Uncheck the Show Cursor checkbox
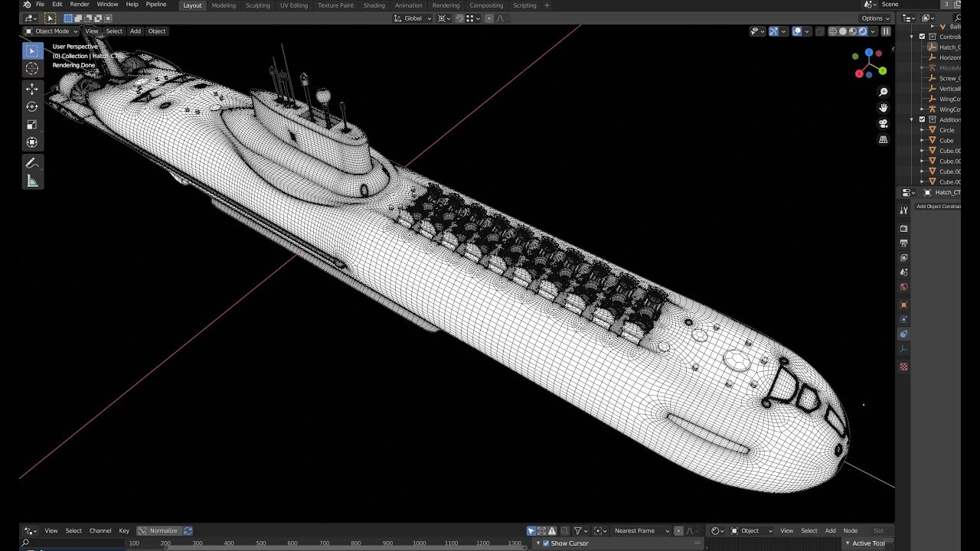 [546, 543]
